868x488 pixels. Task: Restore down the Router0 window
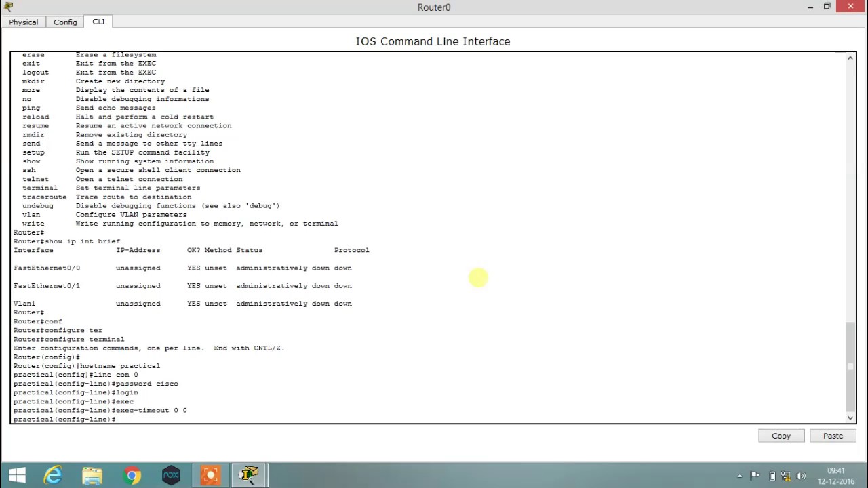click(827, 7)
